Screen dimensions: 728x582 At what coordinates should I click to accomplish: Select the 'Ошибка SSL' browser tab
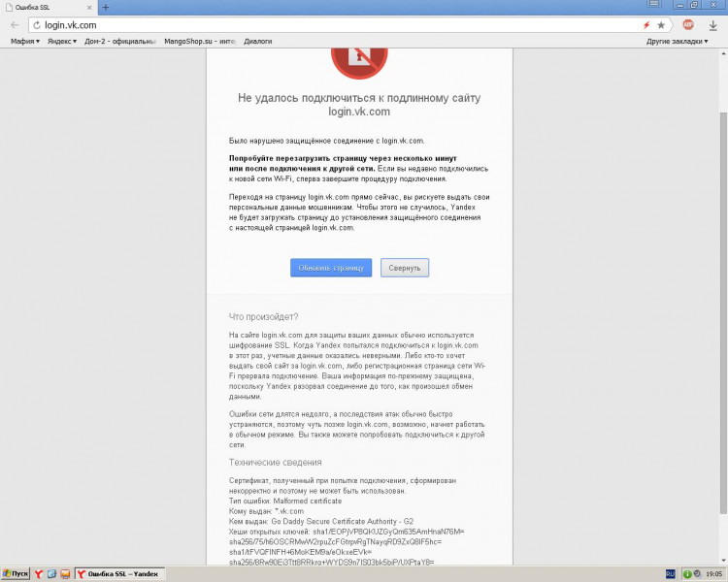[49, 8]
